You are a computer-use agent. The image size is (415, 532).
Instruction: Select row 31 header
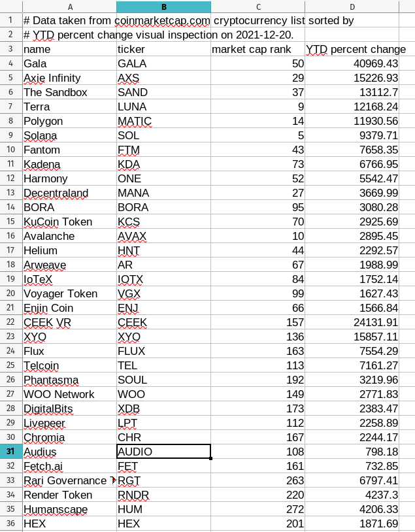[11, 451]
